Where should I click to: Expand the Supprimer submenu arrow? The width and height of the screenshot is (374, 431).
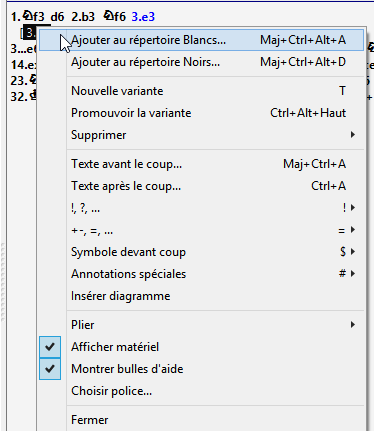[353, 135]
